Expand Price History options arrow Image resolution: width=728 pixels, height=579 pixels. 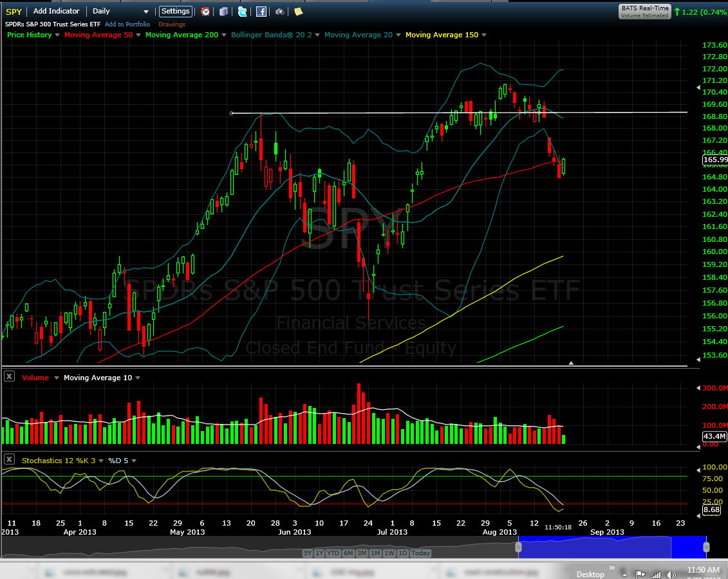click(57, 35)
